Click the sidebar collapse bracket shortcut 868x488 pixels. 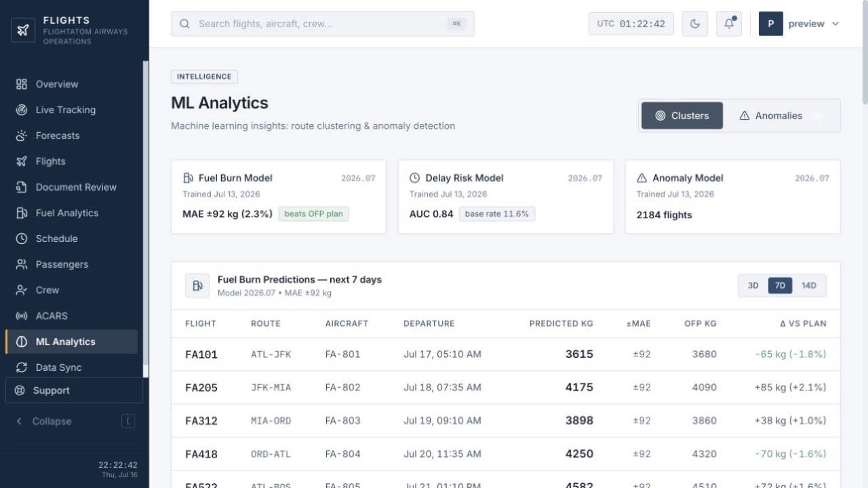pyautogui.click(x=128, y=421)
